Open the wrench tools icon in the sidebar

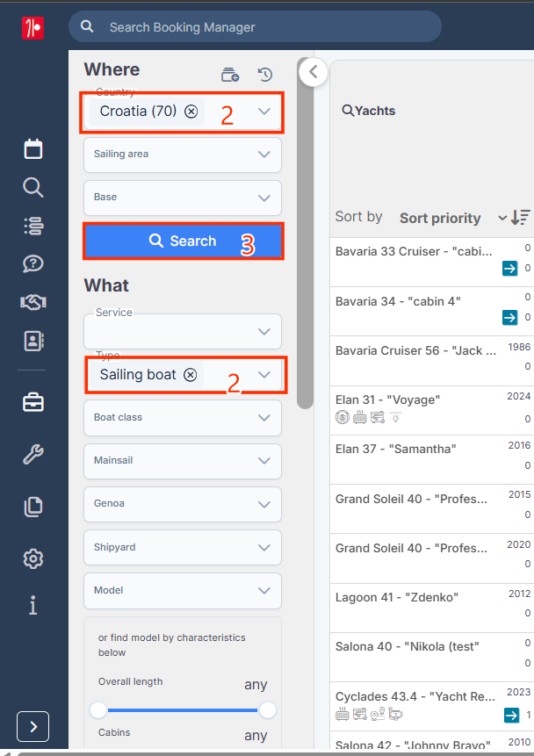[33, 454]
